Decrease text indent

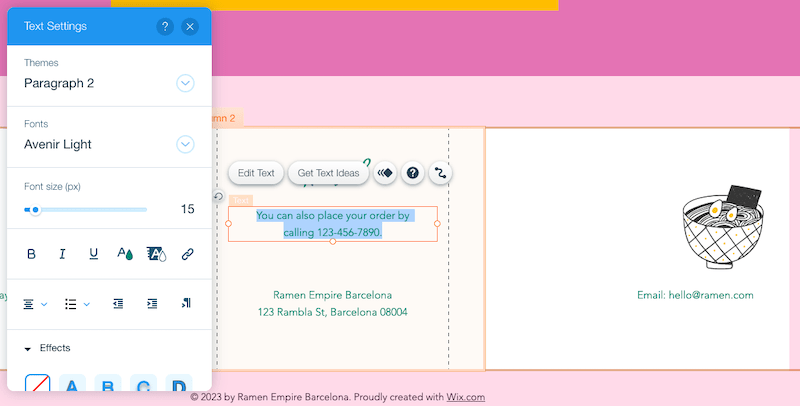(118, 303)
